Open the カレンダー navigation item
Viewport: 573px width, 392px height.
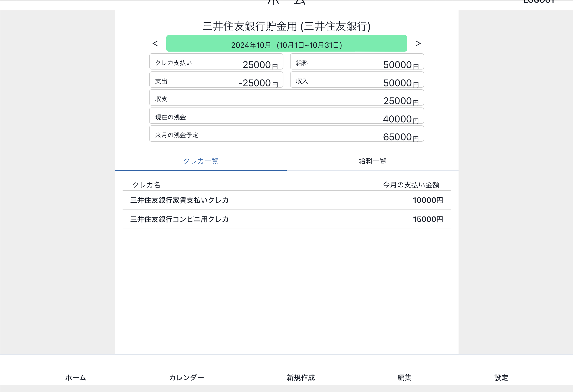186,377
